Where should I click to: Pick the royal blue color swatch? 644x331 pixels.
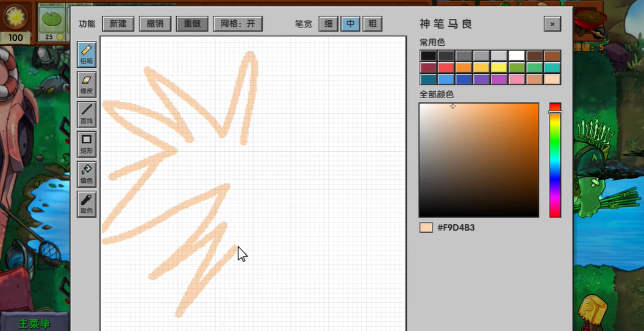click(x=463, y=79)
